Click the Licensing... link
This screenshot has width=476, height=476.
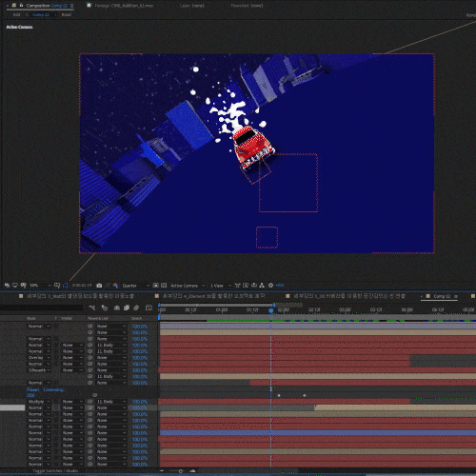point(54,389)
